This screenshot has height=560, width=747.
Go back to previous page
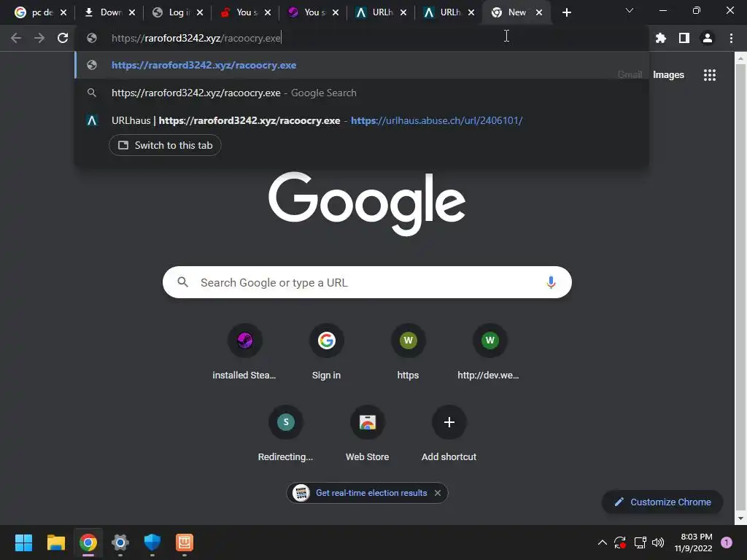(16, 38)
